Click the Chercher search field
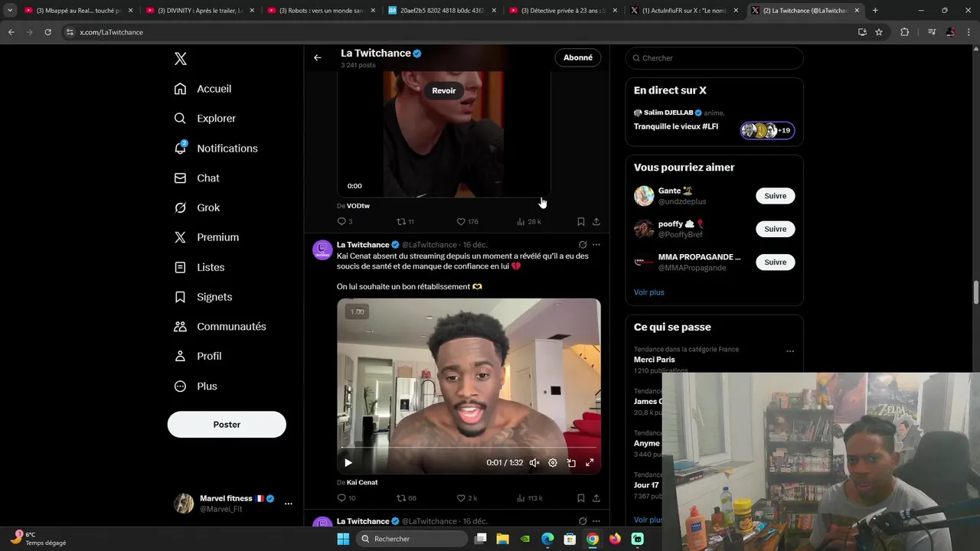The image size is (980, 551). pos(714,58)
